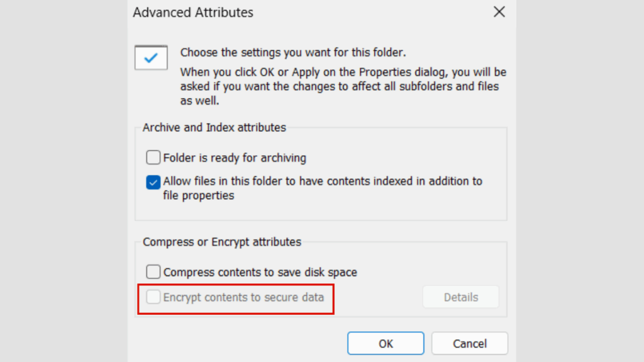This screenshot has height=362, width=644.
Task: Click Cancel to discard changes
Action: [469, 343]
